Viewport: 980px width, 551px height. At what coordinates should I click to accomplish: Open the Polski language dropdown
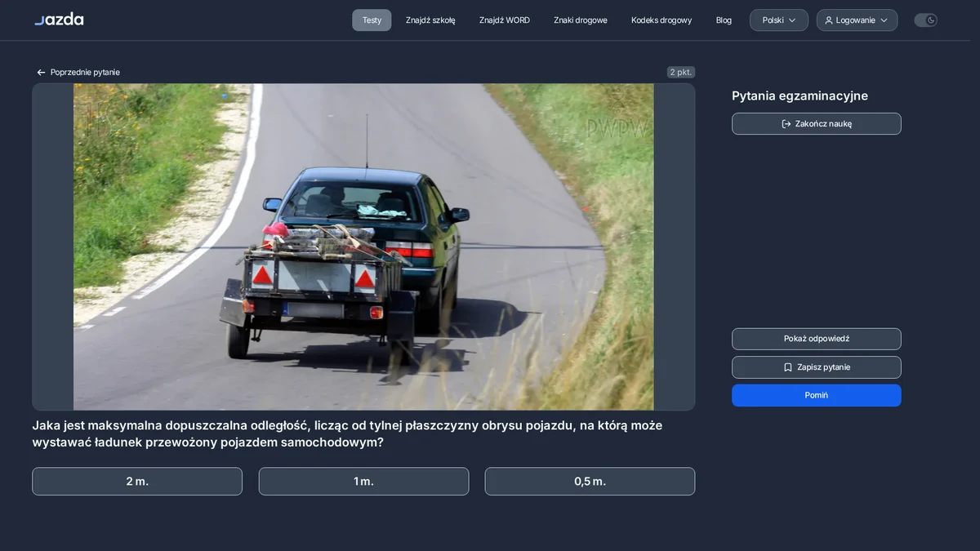pyautogui.click(x=779, y=20)
